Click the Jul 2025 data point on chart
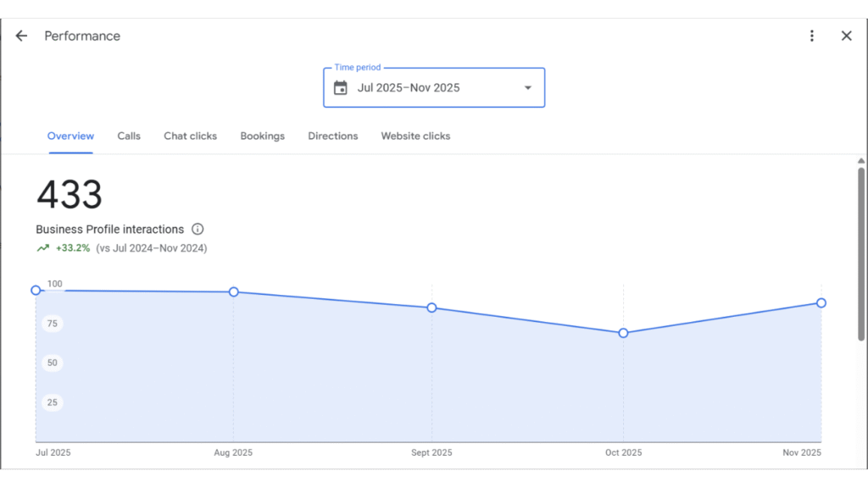Image resolution: width=868 pixels, height=488 pixels. [x=36, y=291]
